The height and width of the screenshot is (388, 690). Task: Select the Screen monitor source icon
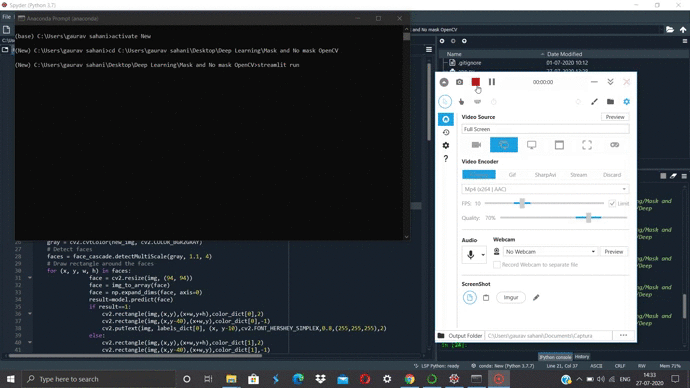coord(532,145)
